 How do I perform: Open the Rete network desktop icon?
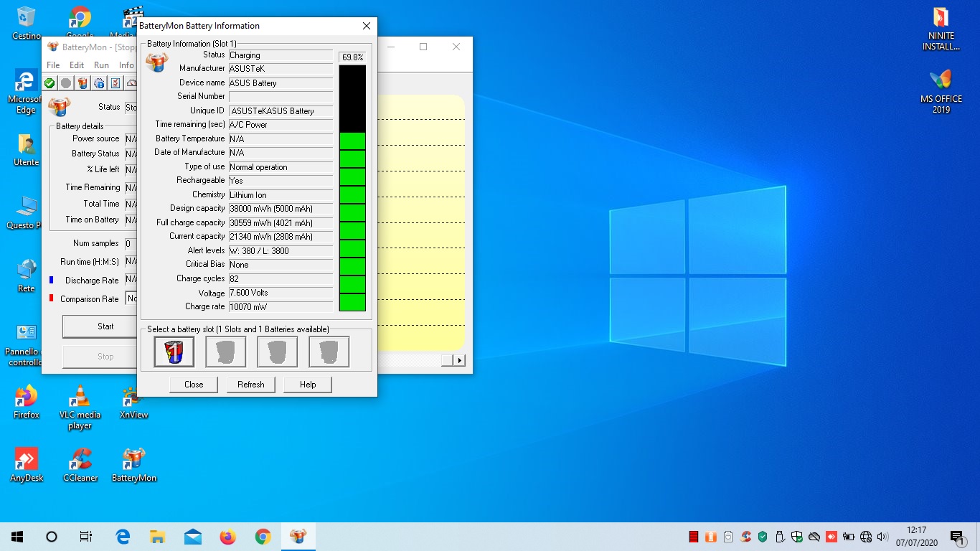pos(27,275)
